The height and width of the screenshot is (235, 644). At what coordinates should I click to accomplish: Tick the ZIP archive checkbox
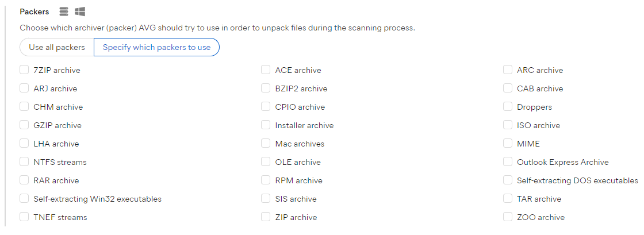click(266, 217)
